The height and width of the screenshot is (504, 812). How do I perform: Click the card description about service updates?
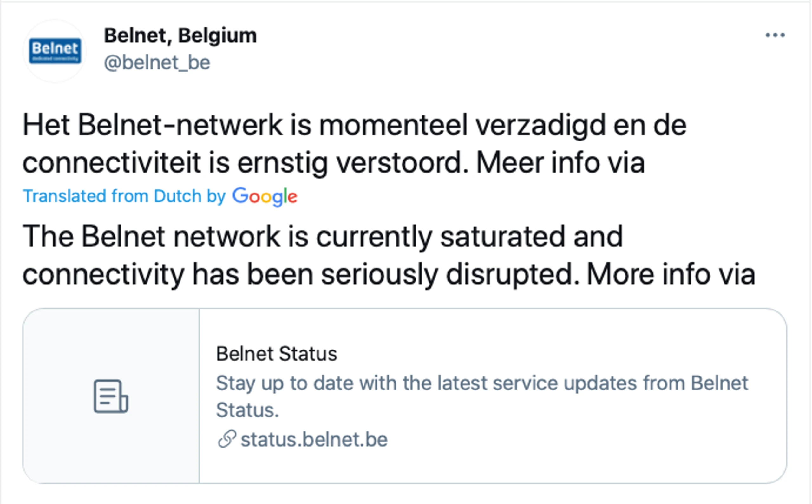pyautogui.click(x=482, y=396)
